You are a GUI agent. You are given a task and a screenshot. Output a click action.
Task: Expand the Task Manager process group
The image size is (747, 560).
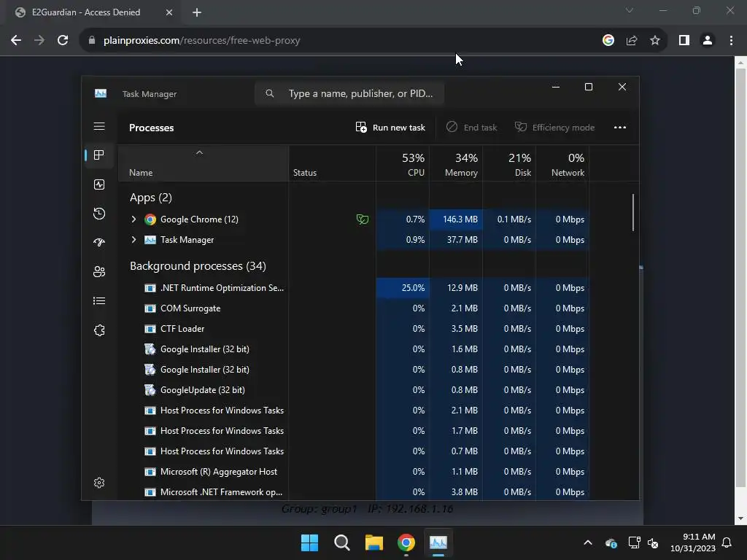[x=134, y=239]
